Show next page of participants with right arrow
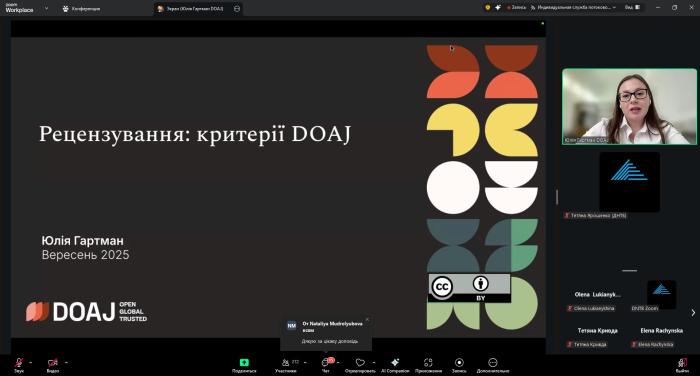The image size is (700, 376). pos(693,313)
